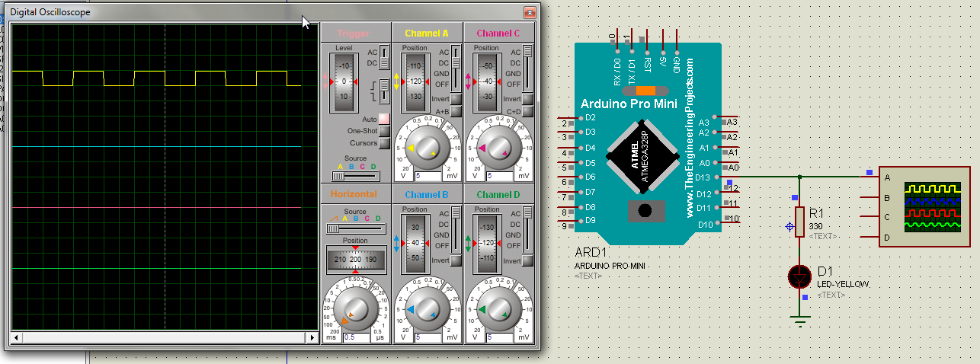Edit the Channel A volts value field
Viewport: 980px width, 364px height.
427,176
